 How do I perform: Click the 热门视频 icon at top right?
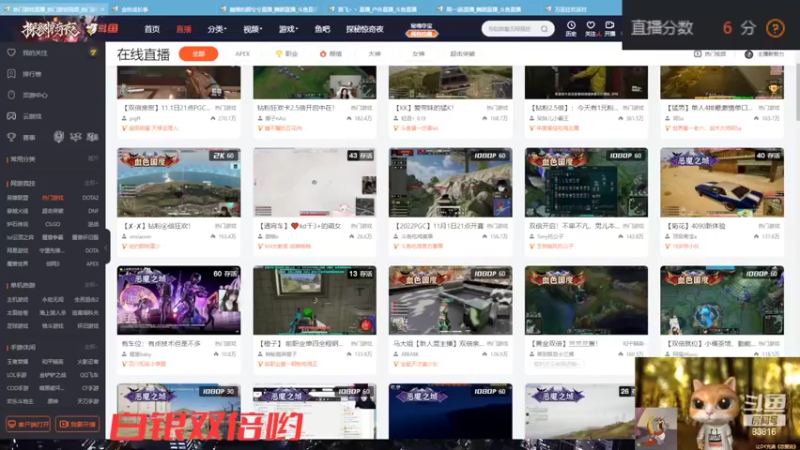click(x=697, y=54)
